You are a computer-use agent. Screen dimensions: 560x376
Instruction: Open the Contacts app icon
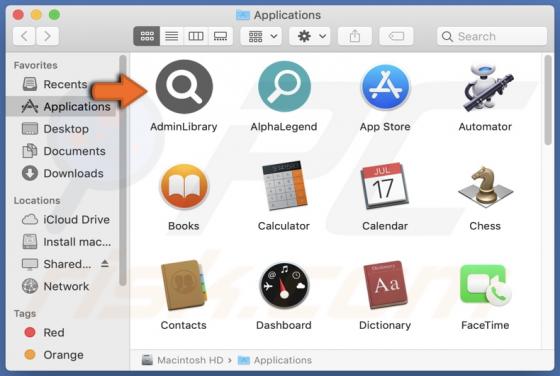tap(184, 285)
